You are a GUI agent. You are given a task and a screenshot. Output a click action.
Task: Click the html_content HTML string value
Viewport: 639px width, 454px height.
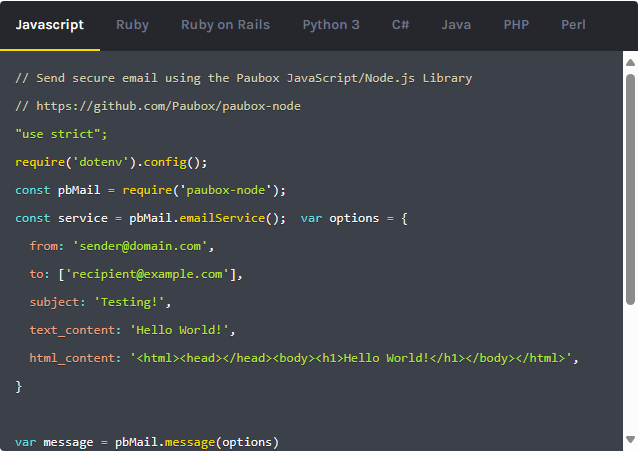coord(351,358)
